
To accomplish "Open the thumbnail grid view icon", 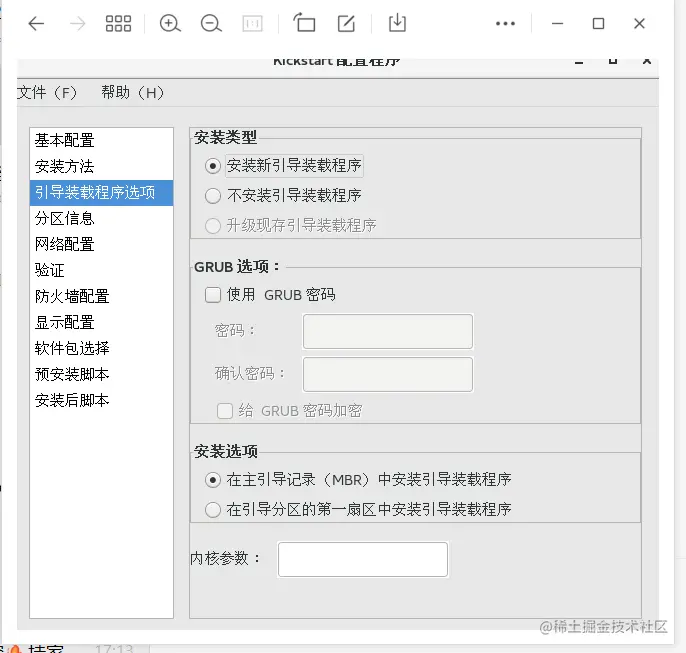I will (118, 24).
